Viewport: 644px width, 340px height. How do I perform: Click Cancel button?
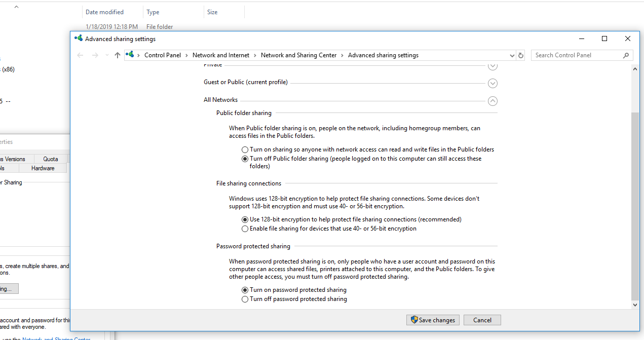(x=482, y=320)
